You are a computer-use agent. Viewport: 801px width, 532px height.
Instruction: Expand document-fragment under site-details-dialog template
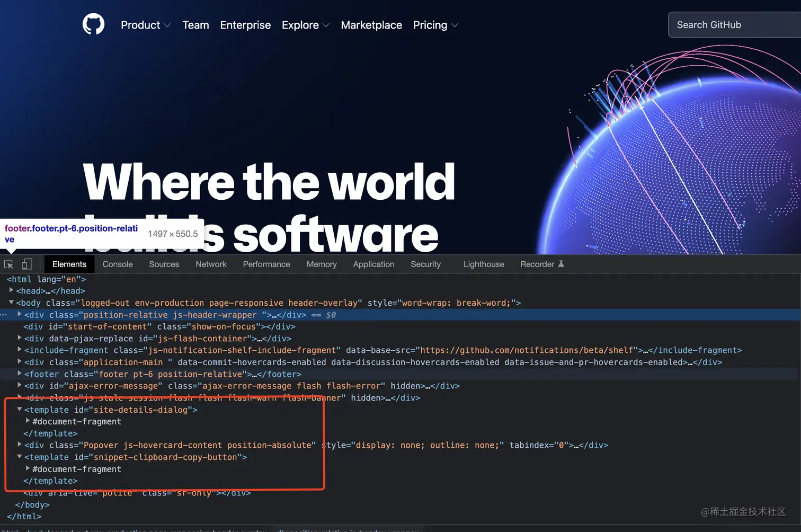(x=28, y=421)
